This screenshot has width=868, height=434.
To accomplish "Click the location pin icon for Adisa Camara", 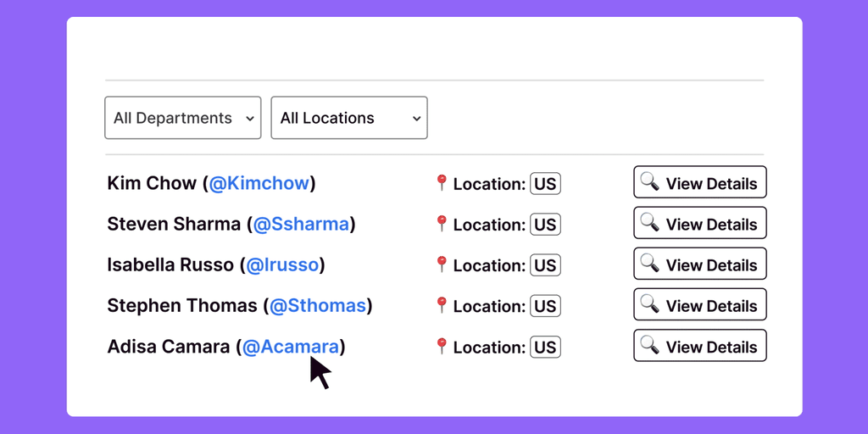I will [x=441, y=346].
